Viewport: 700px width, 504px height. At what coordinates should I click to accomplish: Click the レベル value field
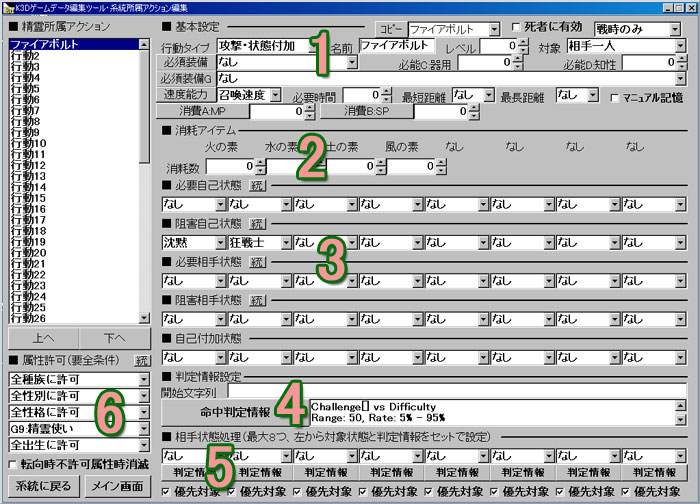(x=500, y=46)
